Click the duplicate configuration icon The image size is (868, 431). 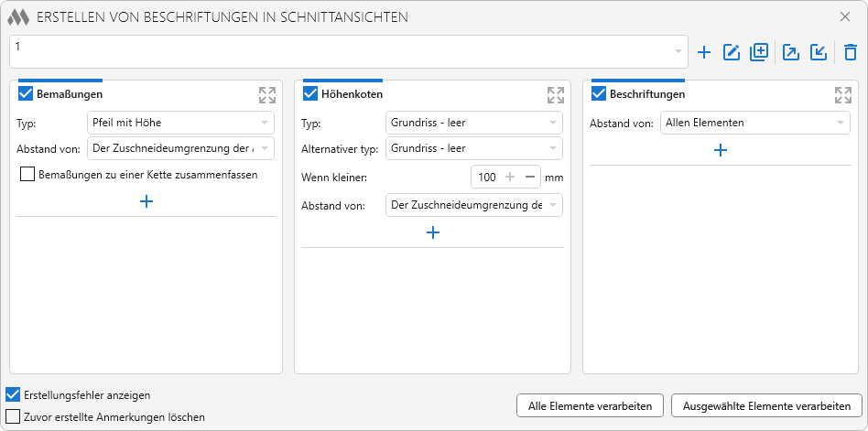(x=758, y=53)
